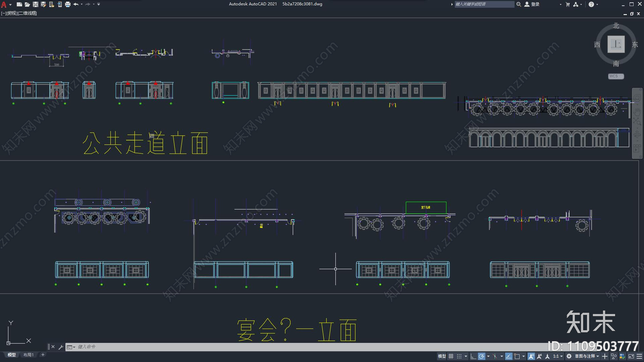
Task: Toggle the drawing grid display
Action: pyautogui.click(x=451, y=356)
